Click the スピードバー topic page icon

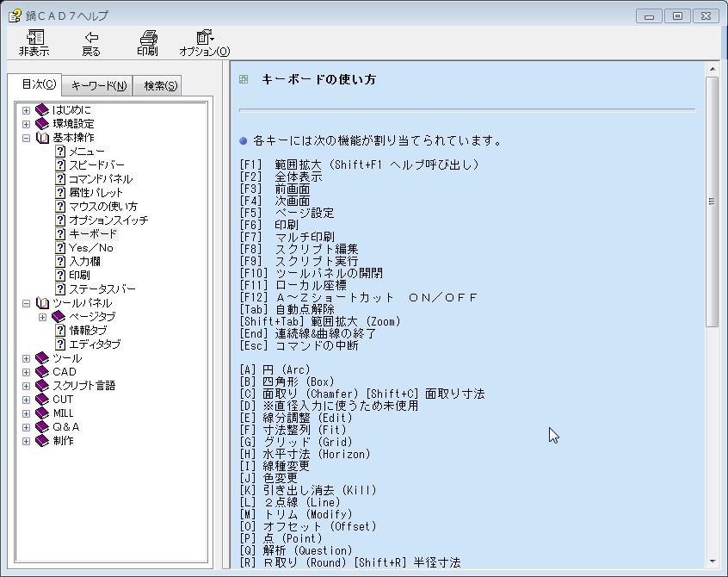[60, 165]
